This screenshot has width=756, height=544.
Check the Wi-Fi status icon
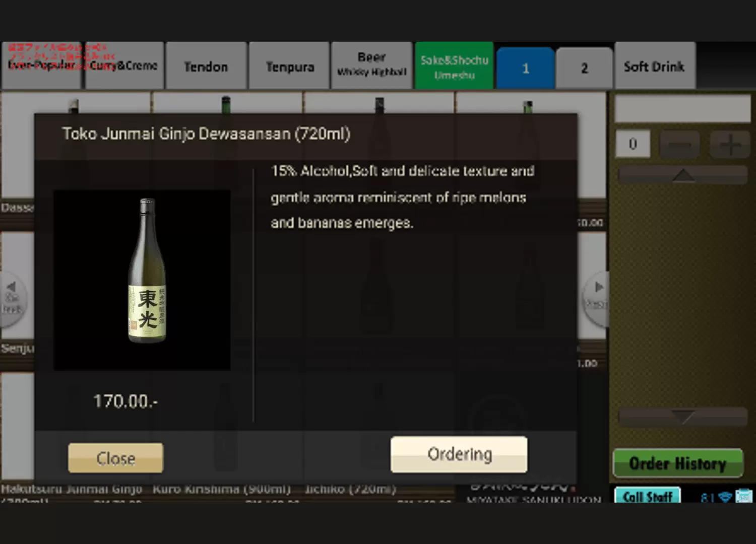pyautogui.click(x=725, y=497)
